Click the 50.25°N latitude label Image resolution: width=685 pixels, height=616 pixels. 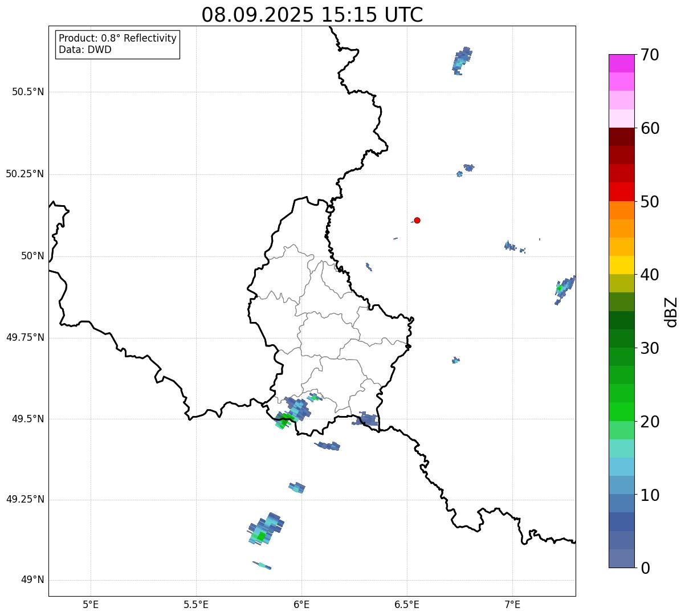(x=25, y=174)
